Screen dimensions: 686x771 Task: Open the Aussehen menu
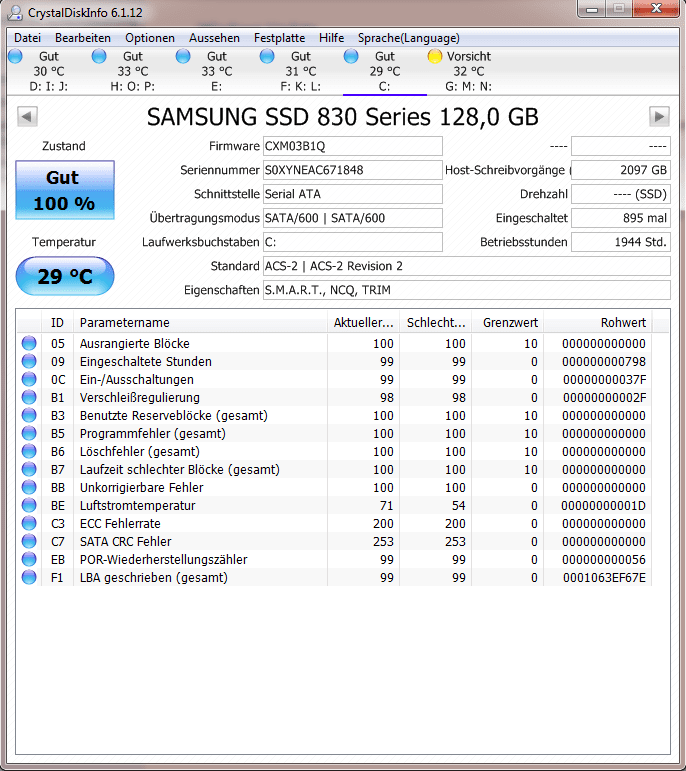coord(214,38)
